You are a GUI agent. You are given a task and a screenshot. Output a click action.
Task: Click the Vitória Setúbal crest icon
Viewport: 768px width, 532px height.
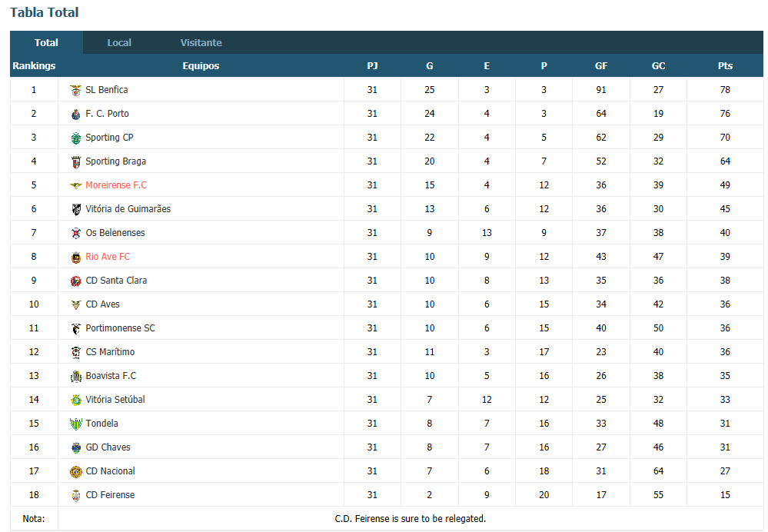(x=76, y=401)
